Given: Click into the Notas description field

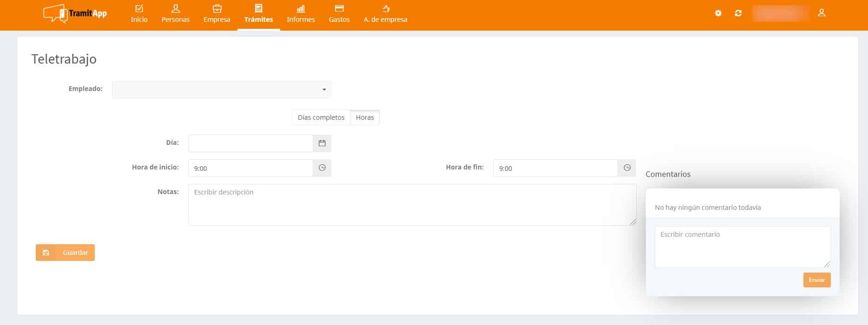Looking at the screenshot, I should pyautogui.click(x=412, y=205).
